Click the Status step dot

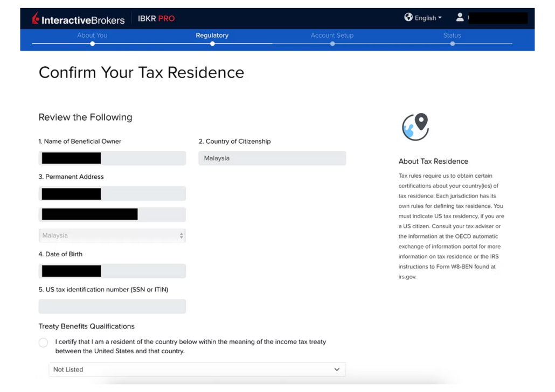click(x=453, y=44)
